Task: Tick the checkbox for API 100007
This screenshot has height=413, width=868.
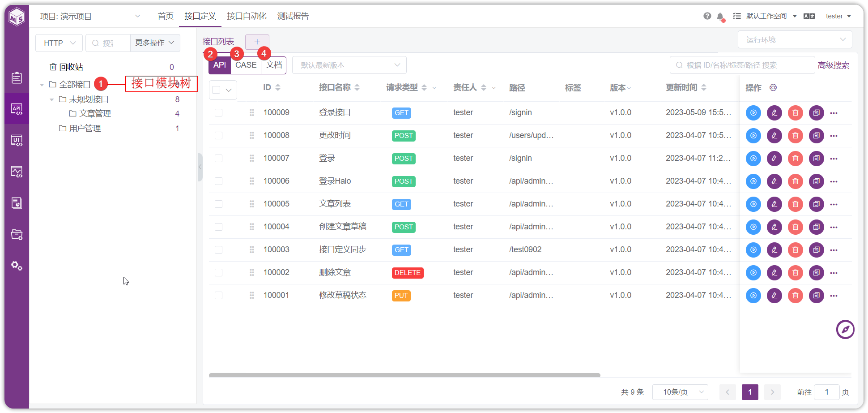Action: tap(218, 159)
